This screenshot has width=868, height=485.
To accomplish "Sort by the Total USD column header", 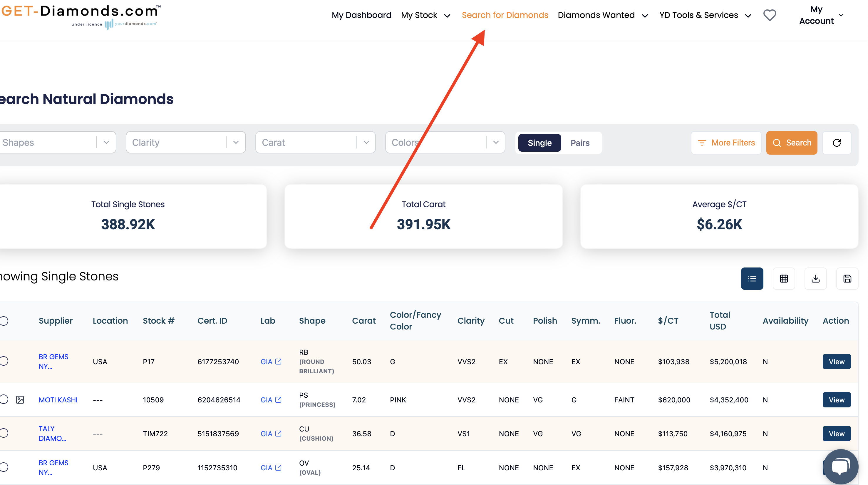I will [x=720, y=320].
